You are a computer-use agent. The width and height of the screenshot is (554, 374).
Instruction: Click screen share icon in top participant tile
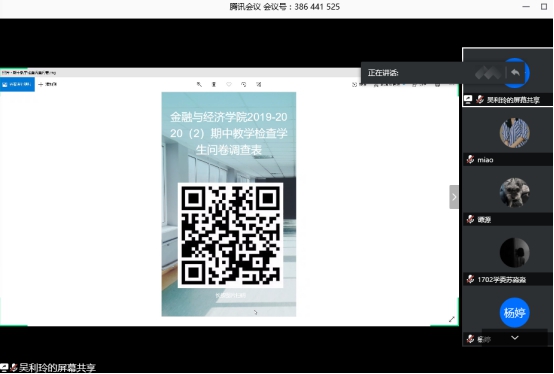(x=468, y=100)
